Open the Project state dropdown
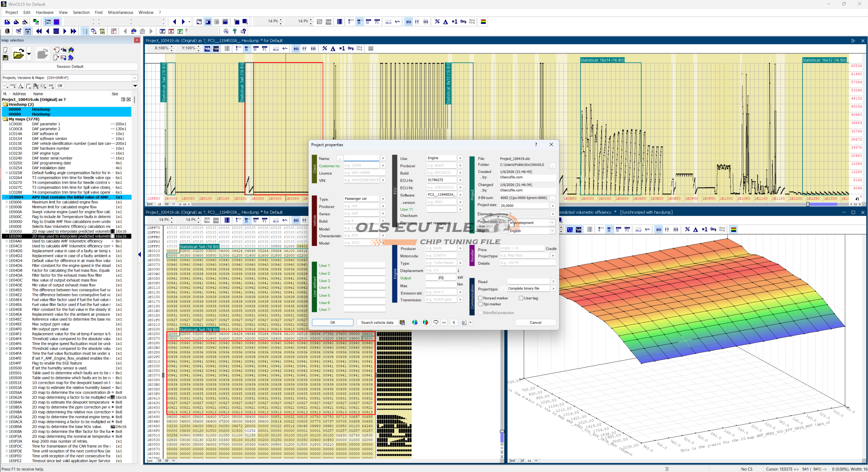The width and height of the screenshot is (868, 472). tap(552, 223)
